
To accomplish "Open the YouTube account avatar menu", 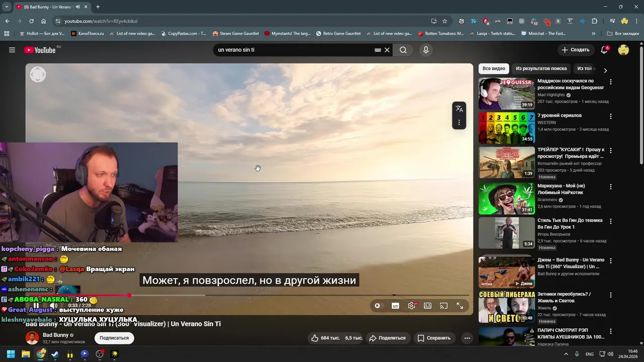I will [x=623, y=50].
